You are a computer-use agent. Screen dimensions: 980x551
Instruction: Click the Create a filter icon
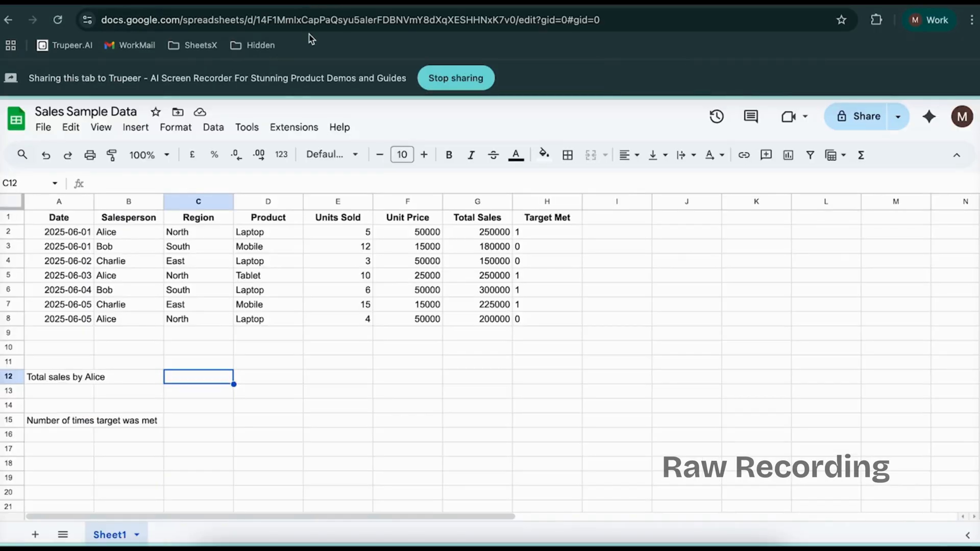point(810,155)
